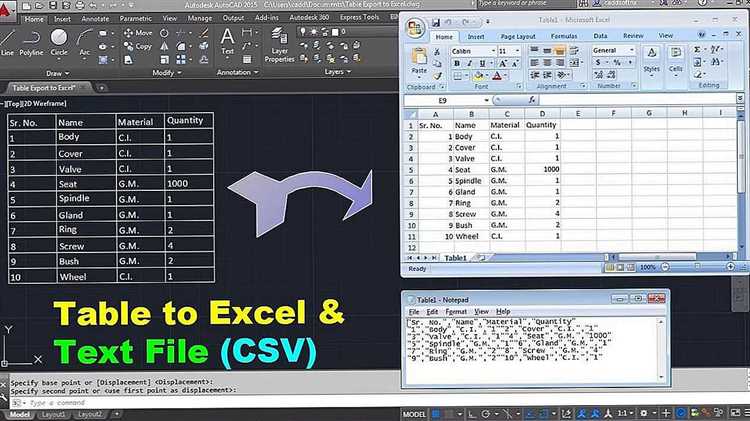Open the File menu in Notepad
750x421 pixels.
[414, 311]
